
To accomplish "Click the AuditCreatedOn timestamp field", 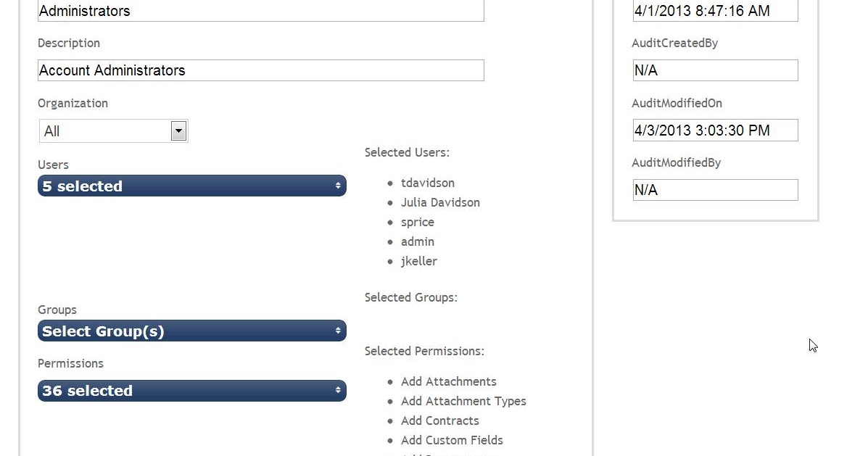I will click(715, 11).
